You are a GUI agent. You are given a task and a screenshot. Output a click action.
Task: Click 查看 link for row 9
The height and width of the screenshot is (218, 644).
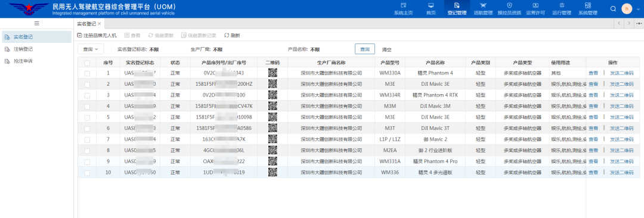(593, 162)
